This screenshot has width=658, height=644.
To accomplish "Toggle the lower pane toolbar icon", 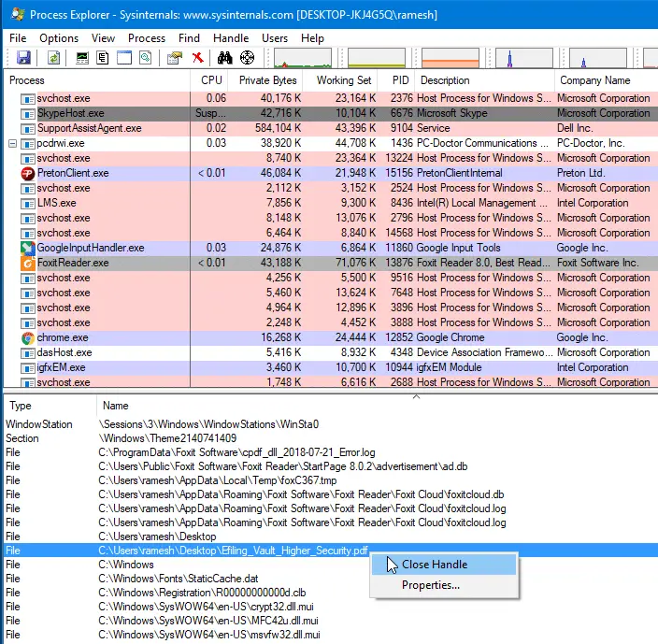I will pyautogui.click(x=124, y=57).
